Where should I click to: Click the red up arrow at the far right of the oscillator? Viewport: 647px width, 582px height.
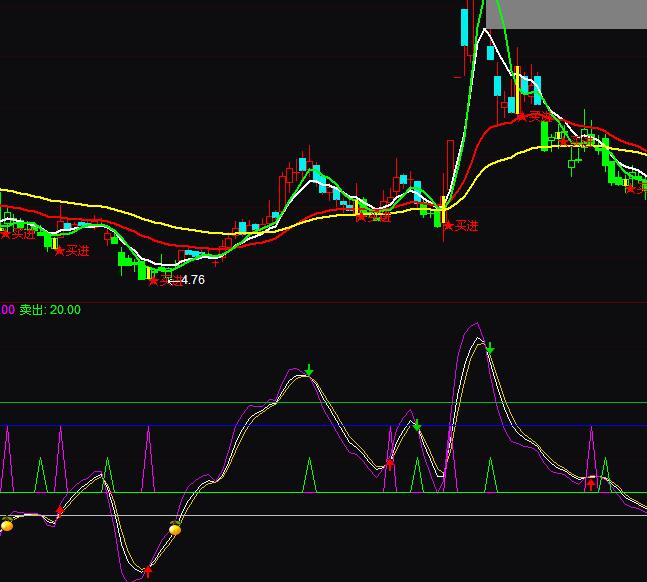590,484
